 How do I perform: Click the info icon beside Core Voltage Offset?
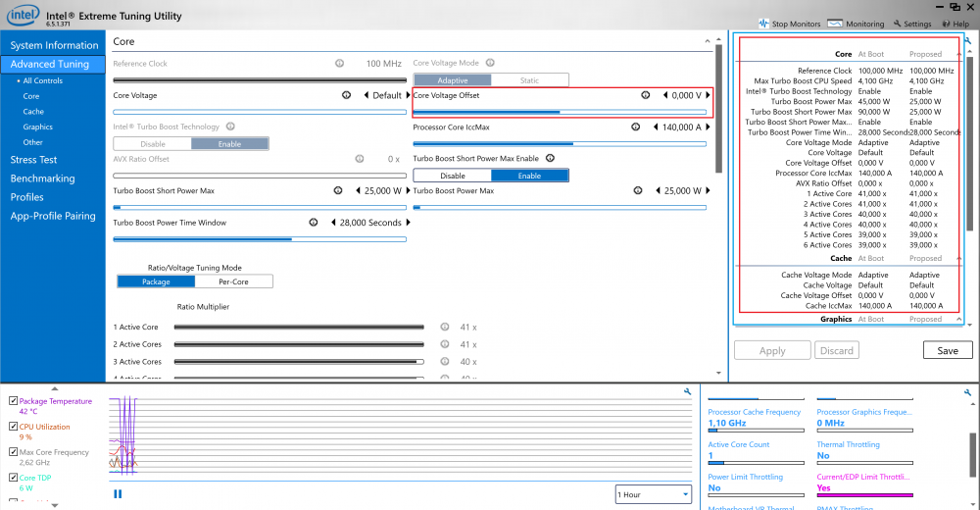[645, 95]
